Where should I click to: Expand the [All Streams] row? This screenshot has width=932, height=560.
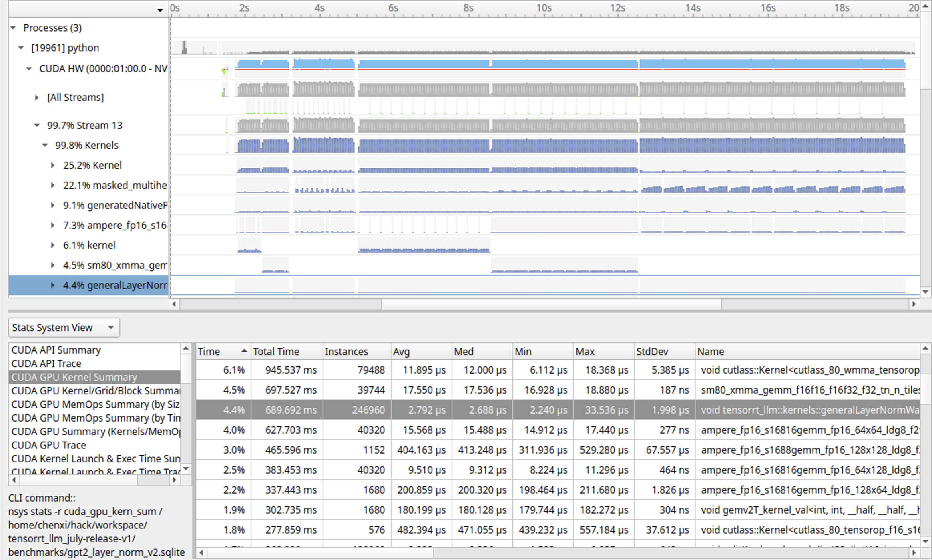coord(37,98)
